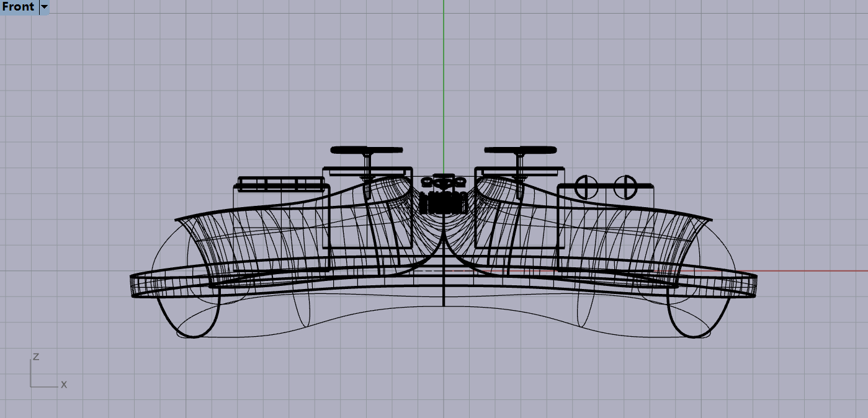The width and height of the screenshot is (868, 418).
Task: Select the left thumbstick cap
Action: [367, 150]
